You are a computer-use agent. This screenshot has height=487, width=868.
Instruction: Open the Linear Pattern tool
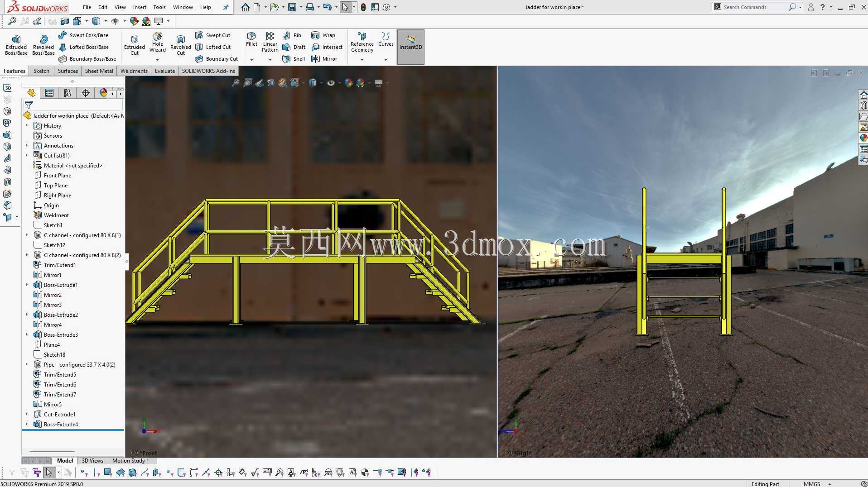(x=270, y=42)
